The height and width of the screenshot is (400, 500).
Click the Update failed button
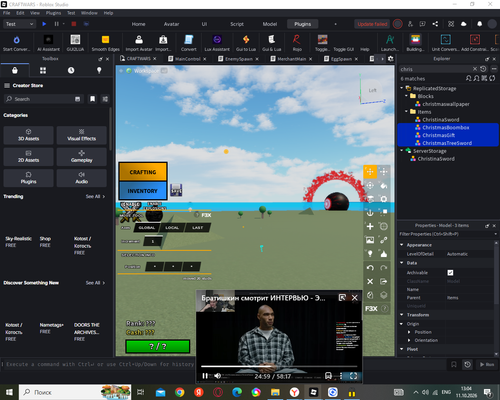pos(372,24)
